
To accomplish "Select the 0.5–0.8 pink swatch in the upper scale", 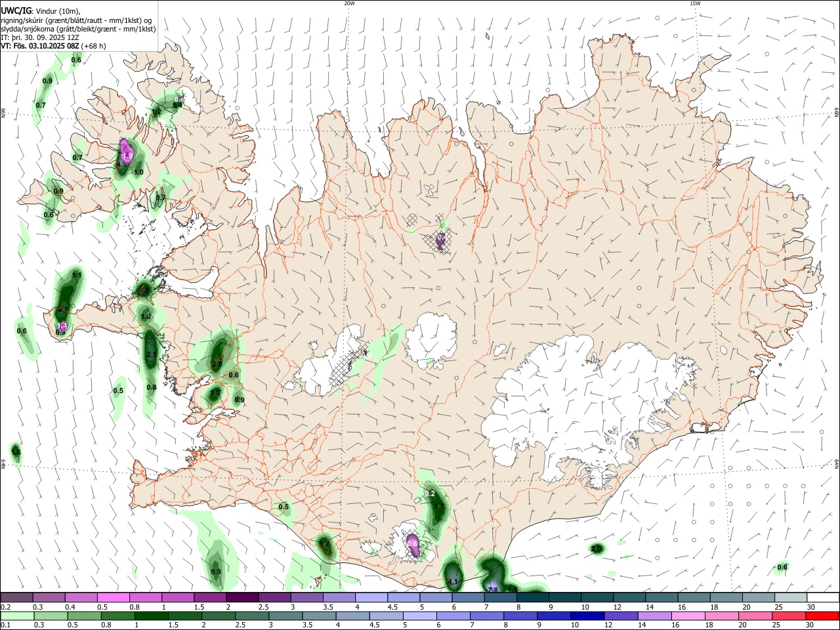I will (113, 597).
